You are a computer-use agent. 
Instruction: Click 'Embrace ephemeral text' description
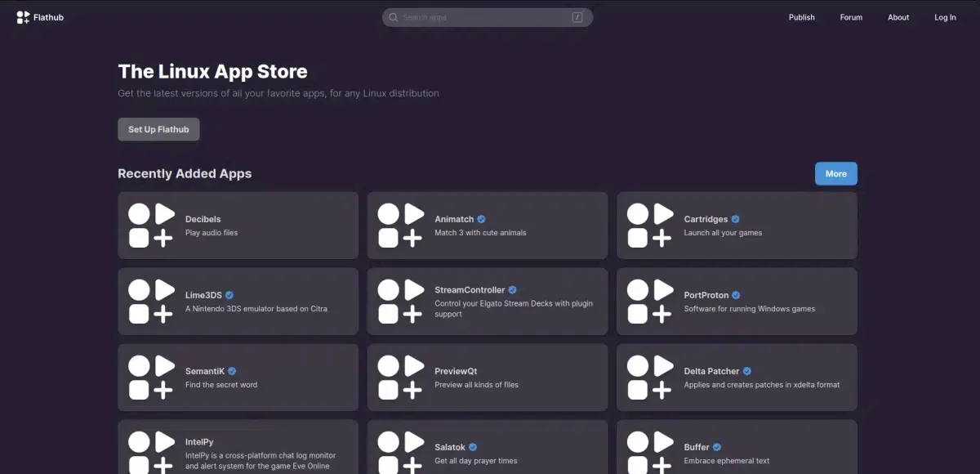point(727,461)
